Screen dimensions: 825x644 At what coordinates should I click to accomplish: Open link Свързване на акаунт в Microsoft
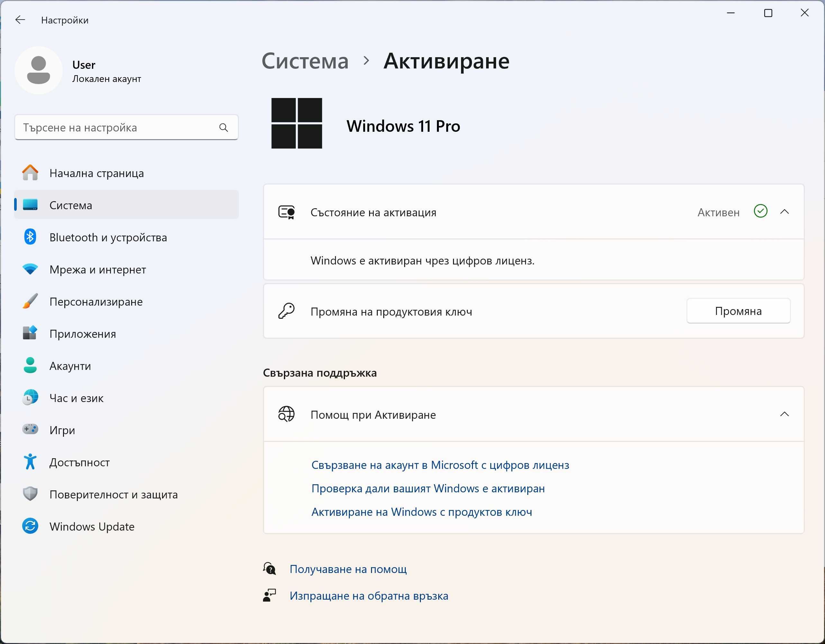440,465
